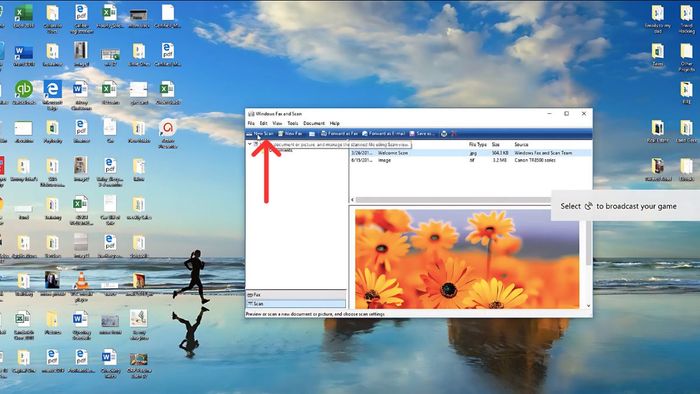Collapse the folder tree expander arrow
Screen dimensions: 700x394
(250, 144)
